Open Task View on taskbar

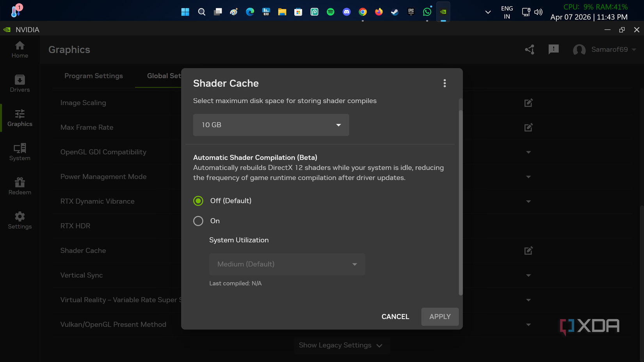pos(218,12)
